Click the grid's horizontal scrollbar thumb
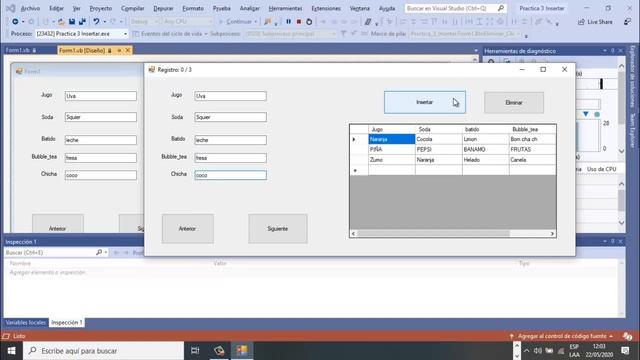Image resolution: width=640 pixels, height=360 pixels. (433, 234)
